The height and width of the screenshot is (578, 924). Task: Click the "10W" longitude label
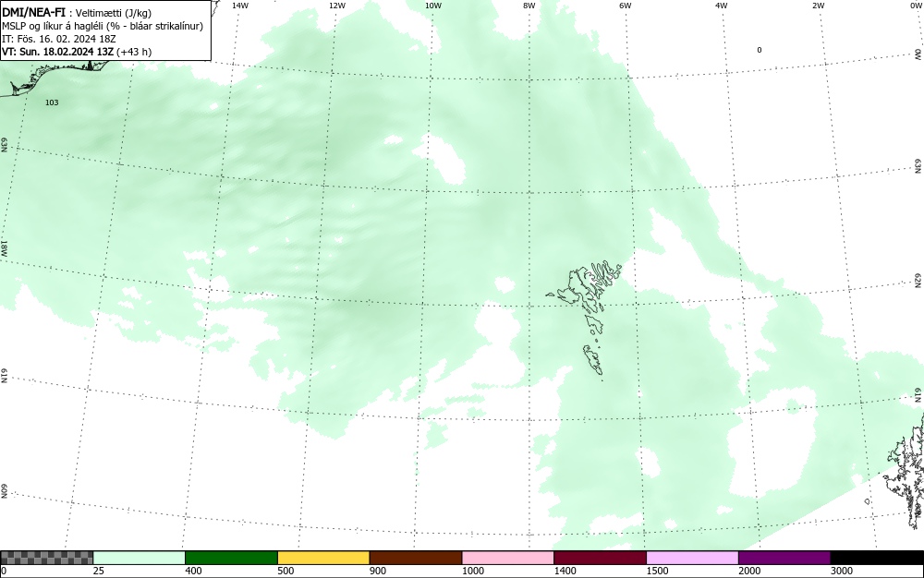pyautogui.click(x=433, y=6)
